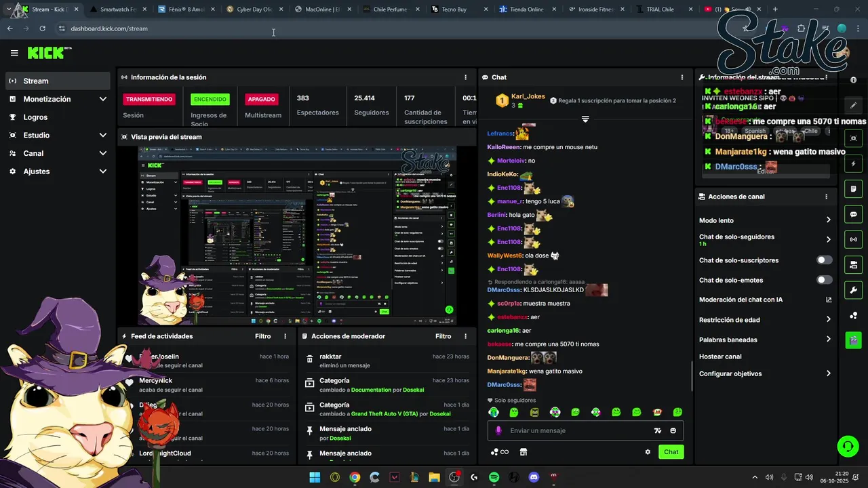Select Logros in the left sidebar
The height and width of the screenshot is (488, 868).
[x=58, y=117]
